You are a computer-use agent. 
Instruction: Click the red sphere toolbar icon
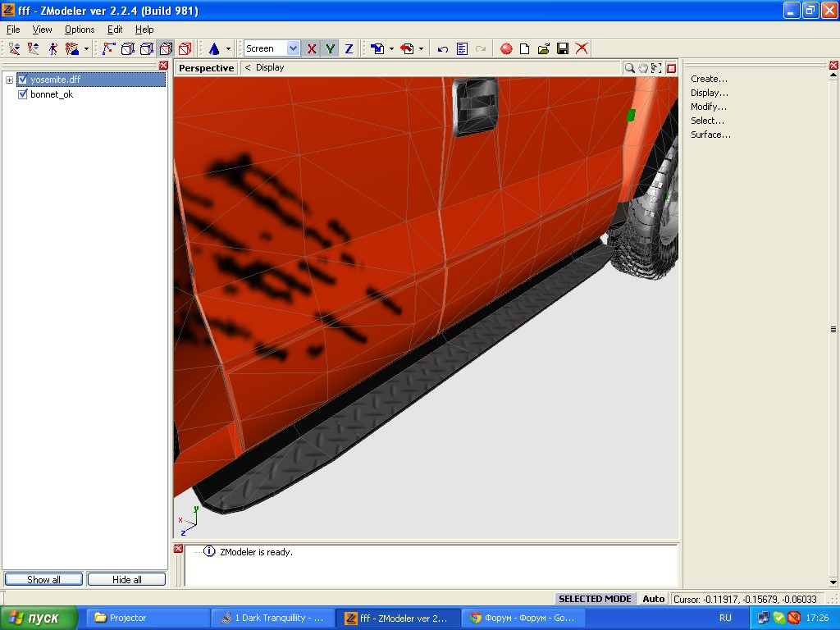tap(505, 48)
